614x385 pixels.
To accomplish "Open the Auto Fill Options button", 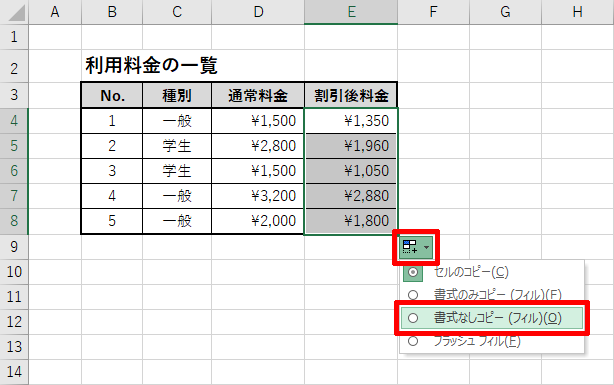I will point(416,247).
